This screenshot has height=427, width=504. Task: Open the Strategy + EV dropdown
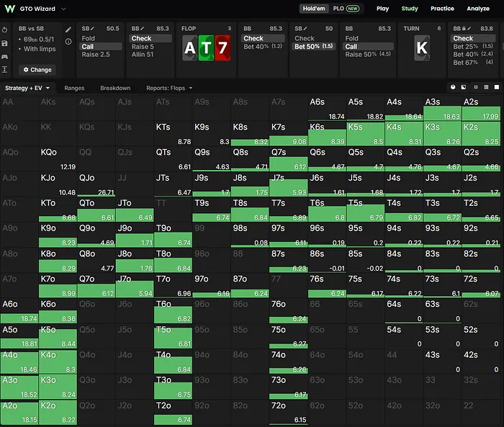27,88
